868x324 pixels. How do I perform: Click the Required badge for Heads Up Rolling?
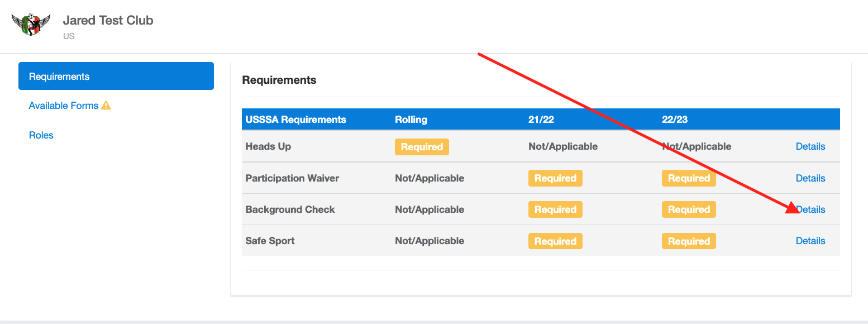(x=422, y=146)
